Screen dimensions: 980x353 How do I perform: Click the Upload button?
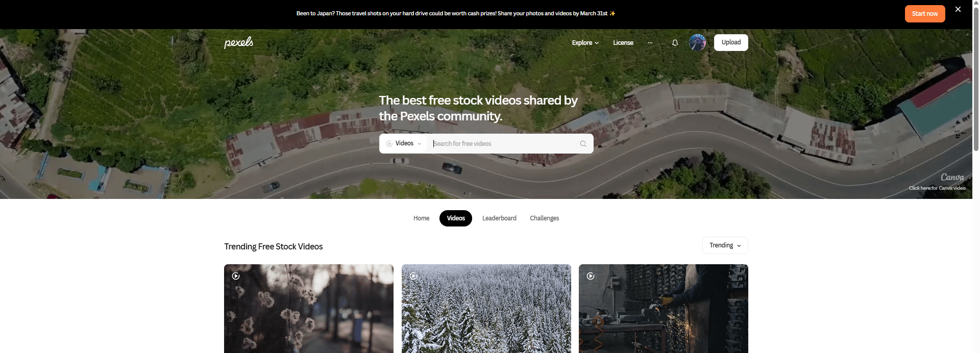[x=731, y=42]
